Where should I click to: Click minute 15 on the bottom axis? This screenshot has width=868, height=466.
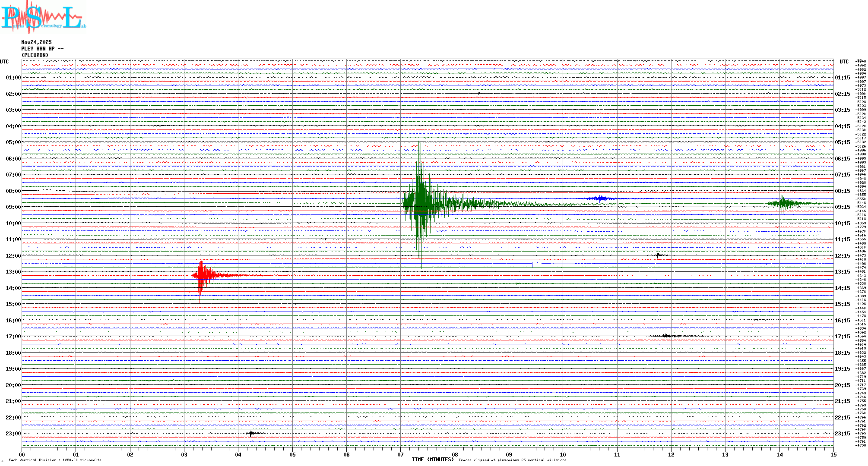(x=833, y=454)
